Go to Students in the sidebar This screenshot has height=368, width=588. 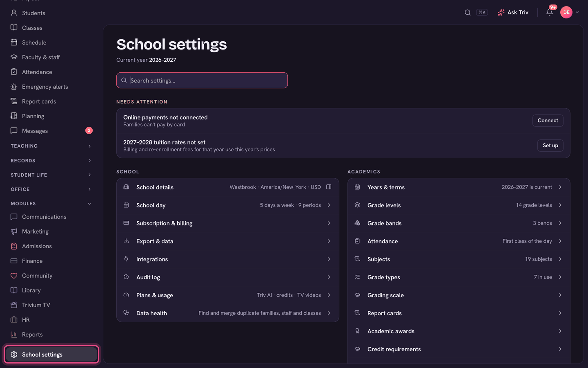51,13
